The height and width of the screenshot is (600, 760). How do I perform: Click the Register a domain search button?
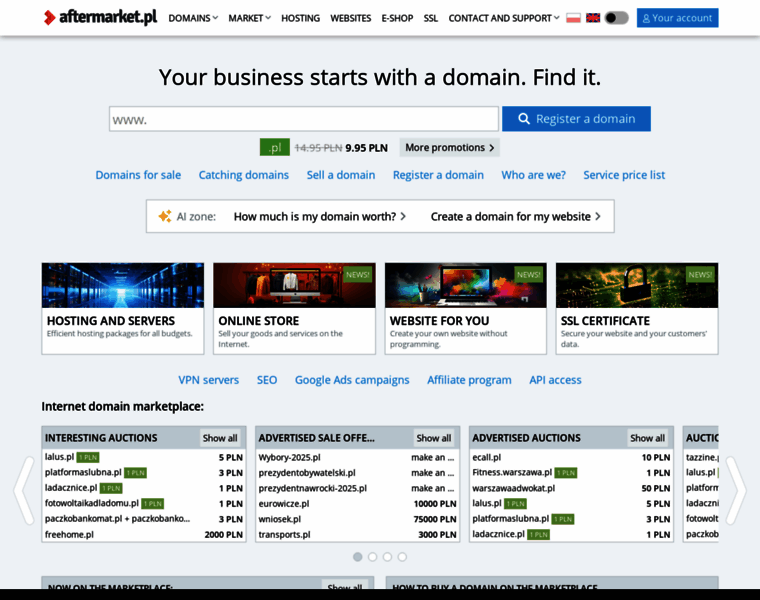576,119
